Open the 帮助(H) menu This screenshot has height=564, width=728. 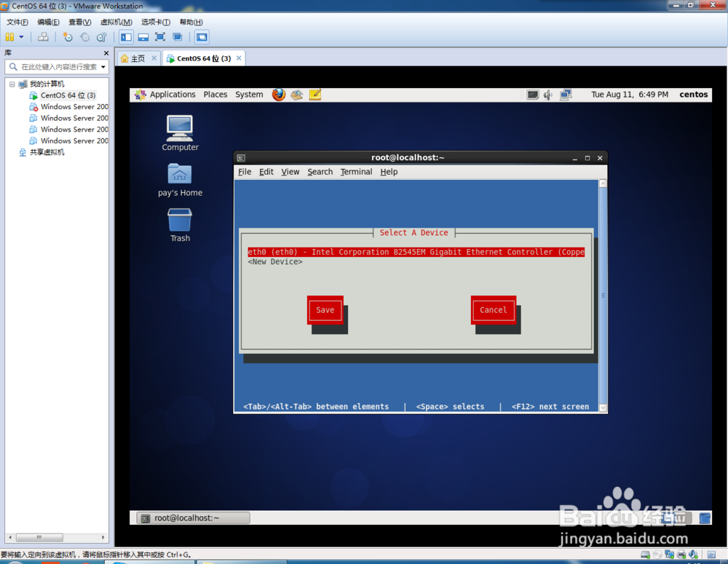pos(191,22)
